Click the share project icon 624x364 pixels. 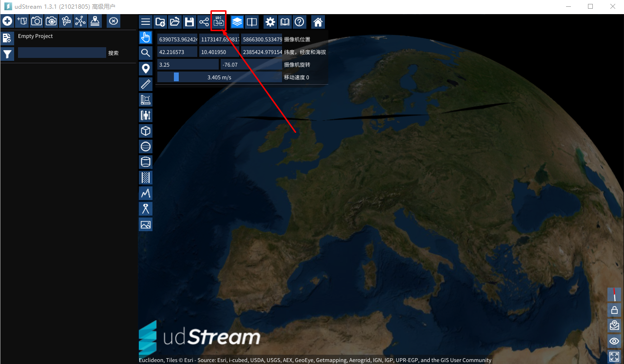point(204,22)
